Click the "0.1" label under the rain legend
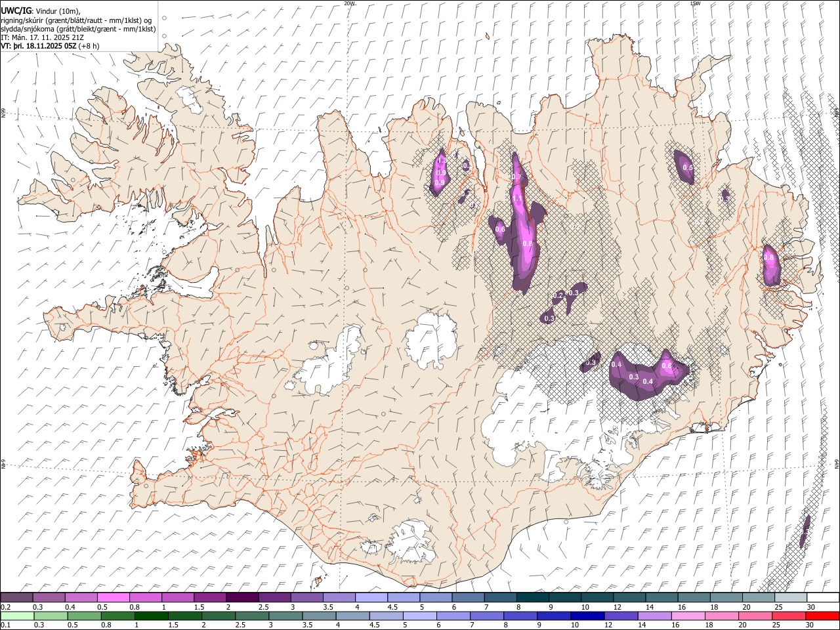 pyautogui.click(x=5, y=625)
